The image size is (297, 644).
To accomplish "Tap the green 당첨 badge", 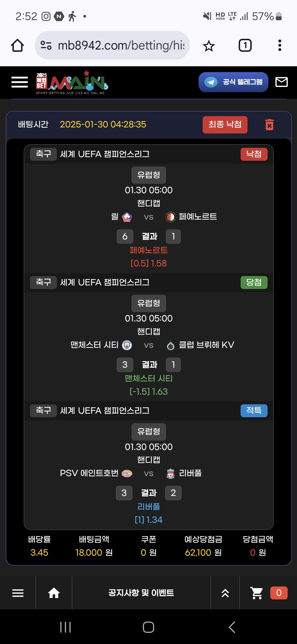I will coord(254,282).
